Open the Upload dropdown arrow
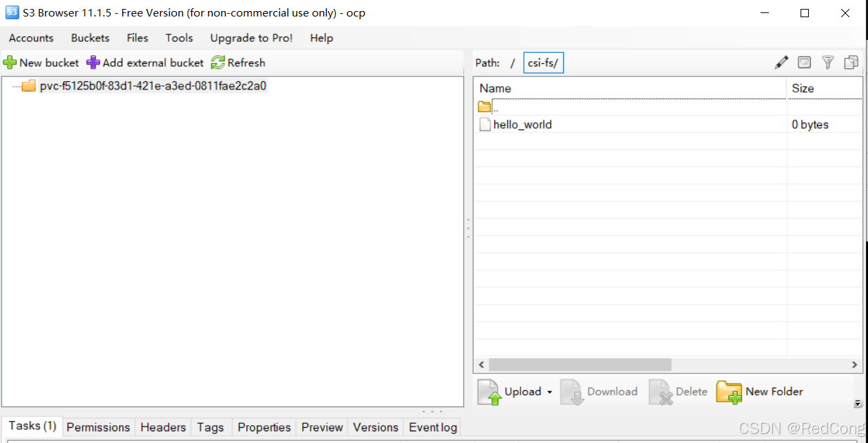The width and height of the screenshot is (868, 443). [x=549, y=392]
